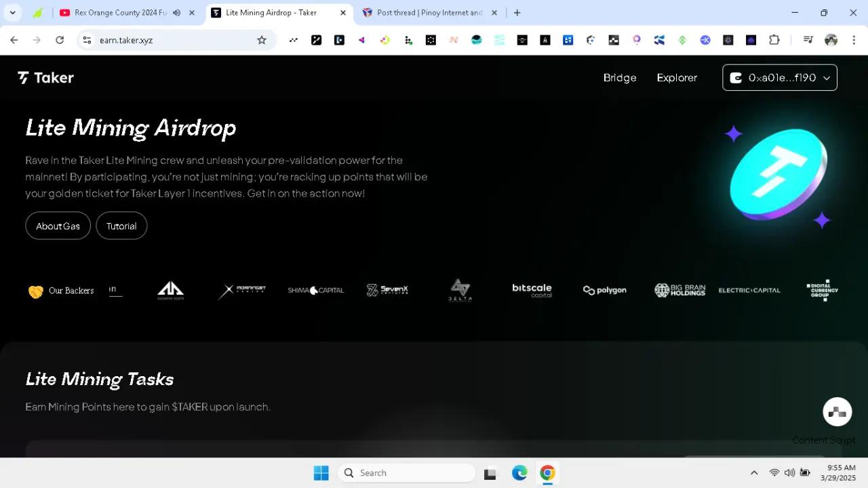The height and width of the screenshot is (488, 868).
Task: Open the Wi-Fi network tray icon
Action: tap(774, 473)
